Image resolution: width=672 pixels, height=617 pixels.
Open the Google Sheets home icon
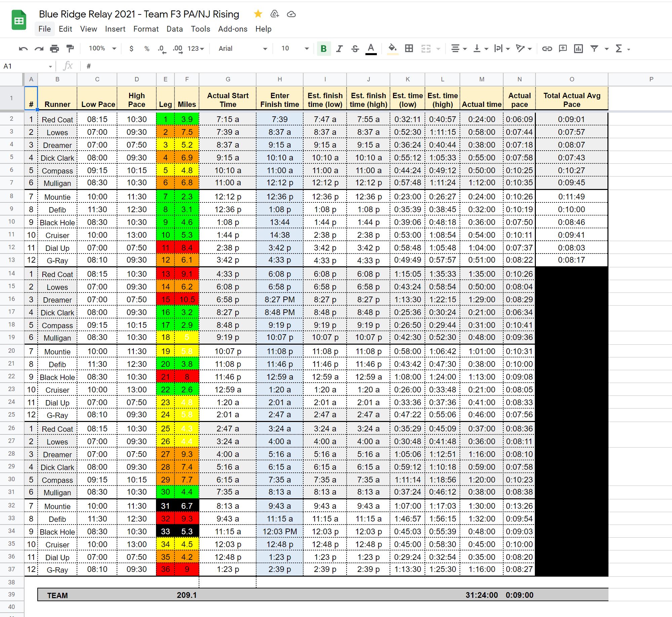tap(19, 20)
